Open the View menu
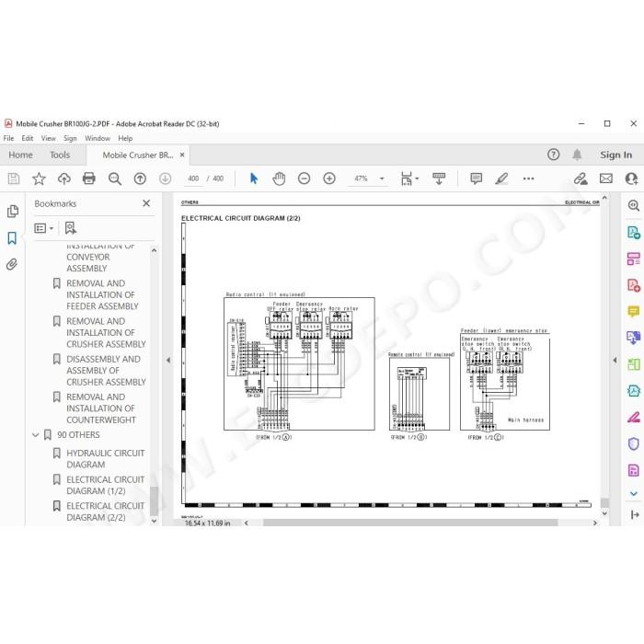 click(49, 138)
